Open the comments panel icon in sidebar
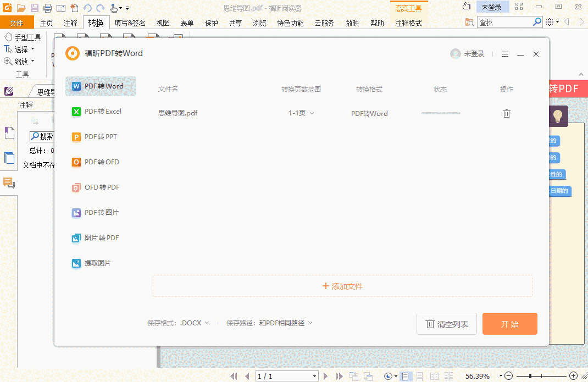Screen dimensions: 588x382 (x=9, y=183)
